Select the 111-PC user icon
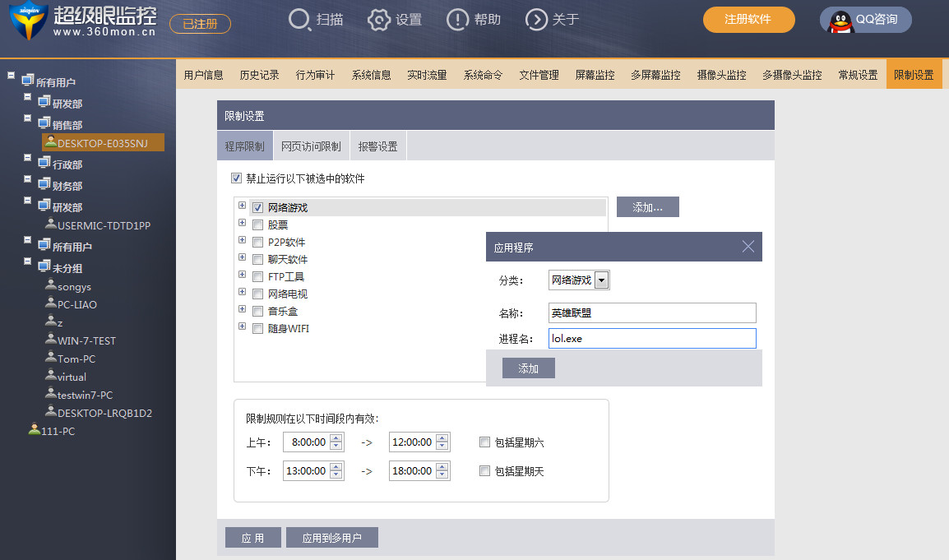The image size is (949, 560). 35,430
